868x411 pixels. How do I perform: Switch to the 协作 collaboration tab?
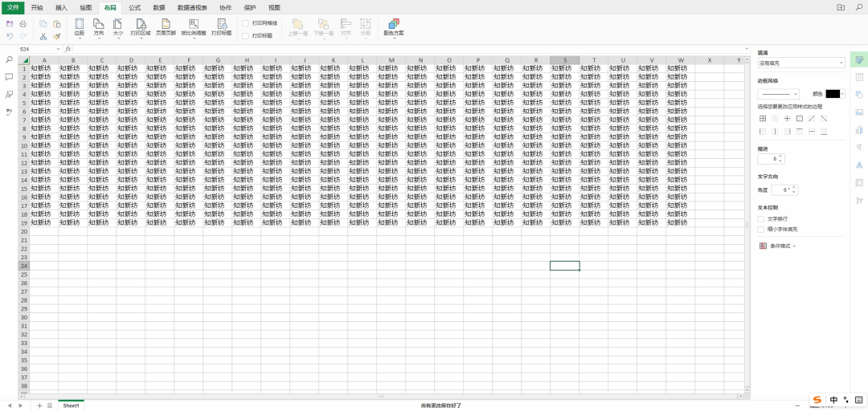pos(225,8)
